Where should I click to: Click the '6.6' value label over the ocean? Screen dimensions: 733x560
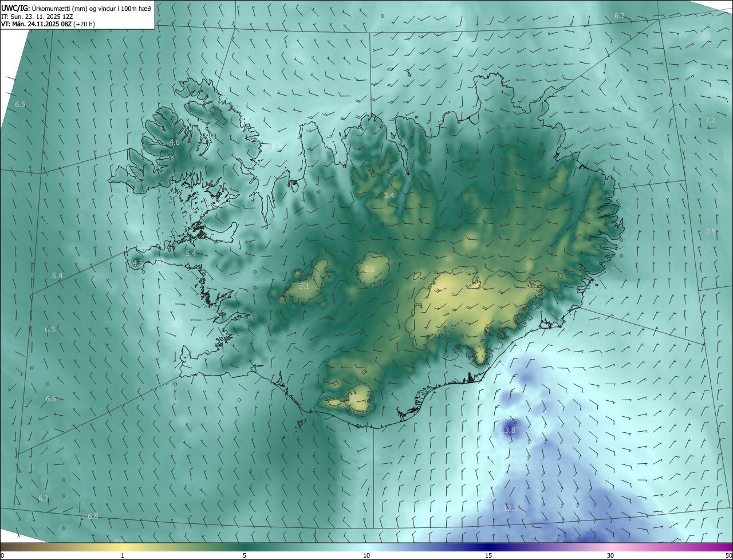point(51,399)
